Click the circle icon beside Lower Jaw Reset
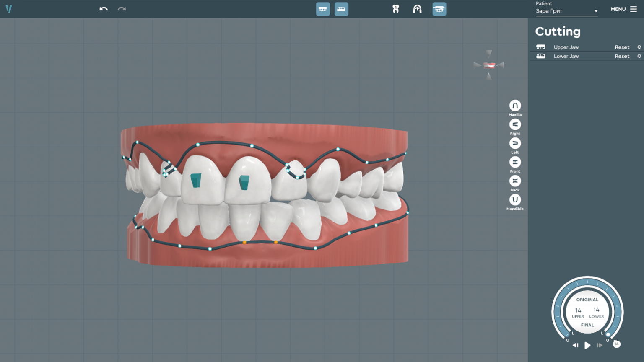Screen dimensions: 644x362 (x=639, y=56)
